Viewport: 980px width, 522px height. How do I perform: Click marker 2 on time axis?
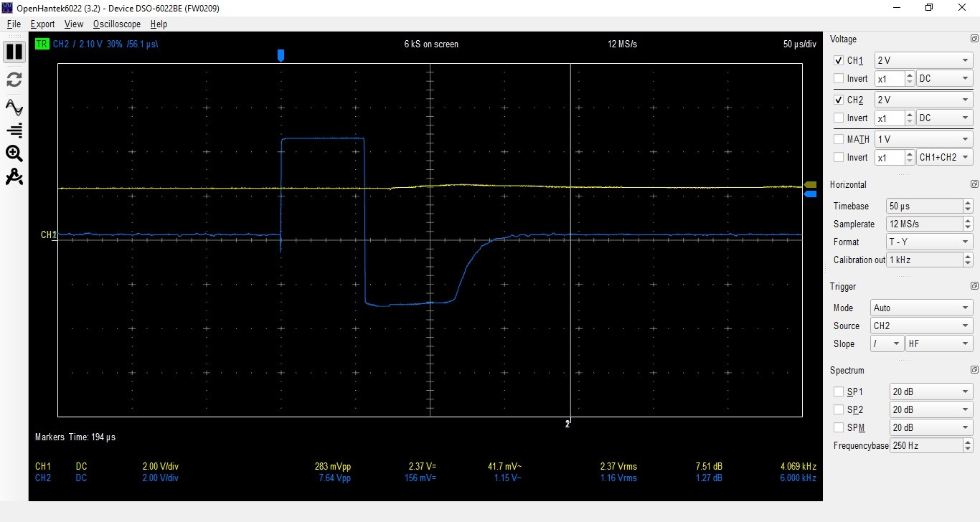pyautogui.click(x=568, y=424)
